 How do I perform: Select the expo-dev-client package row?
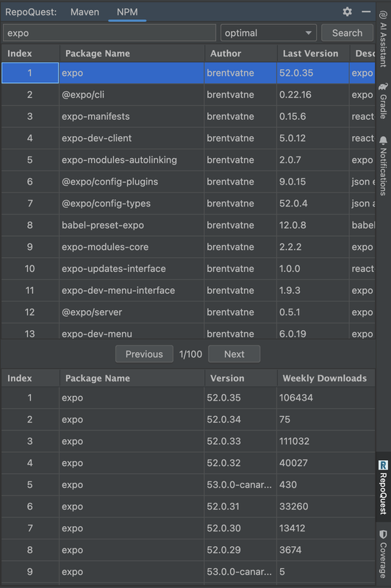[x=188, y=138]
